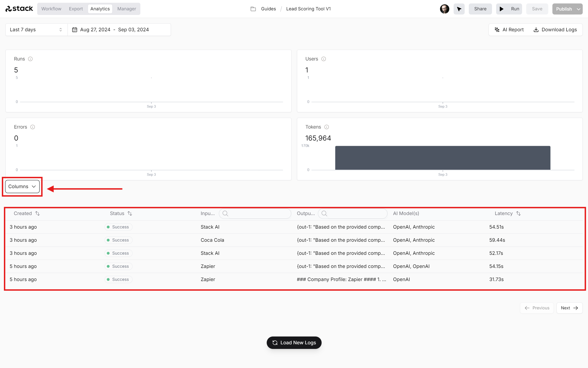This screenshot has height=368, width=588.
Task: Click latency value 54.15s
Action: tap(496, 266)
